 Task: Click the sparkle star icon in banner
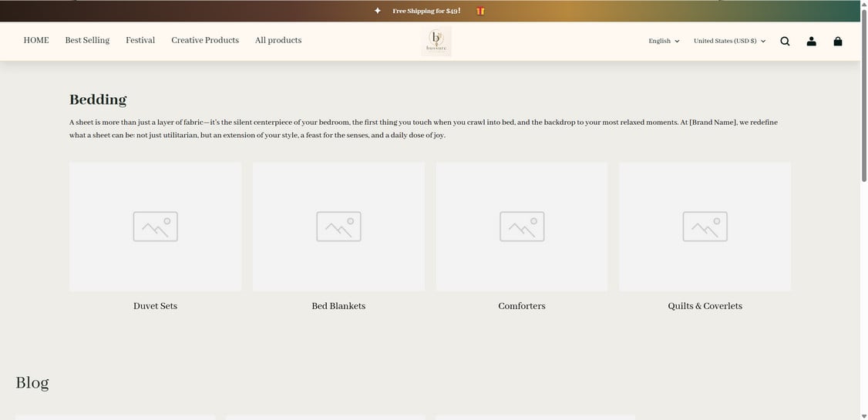(x=378, y=11)
